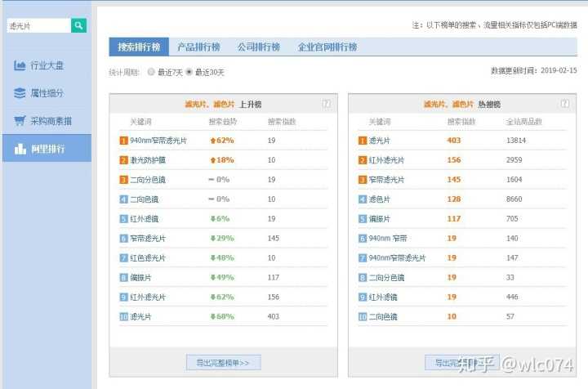Switch to 公司排行榜 tab

259,47
